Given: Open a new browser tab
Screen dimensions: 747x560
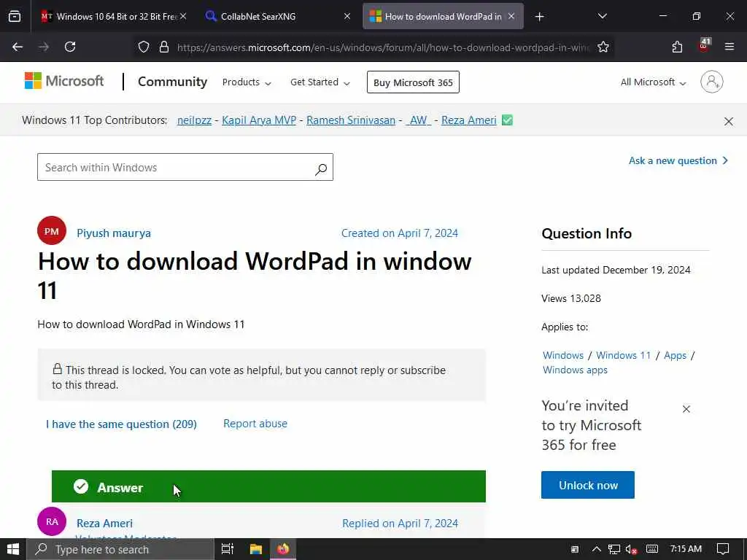Looking at the screenshot, I should click(x=539, y=17).
